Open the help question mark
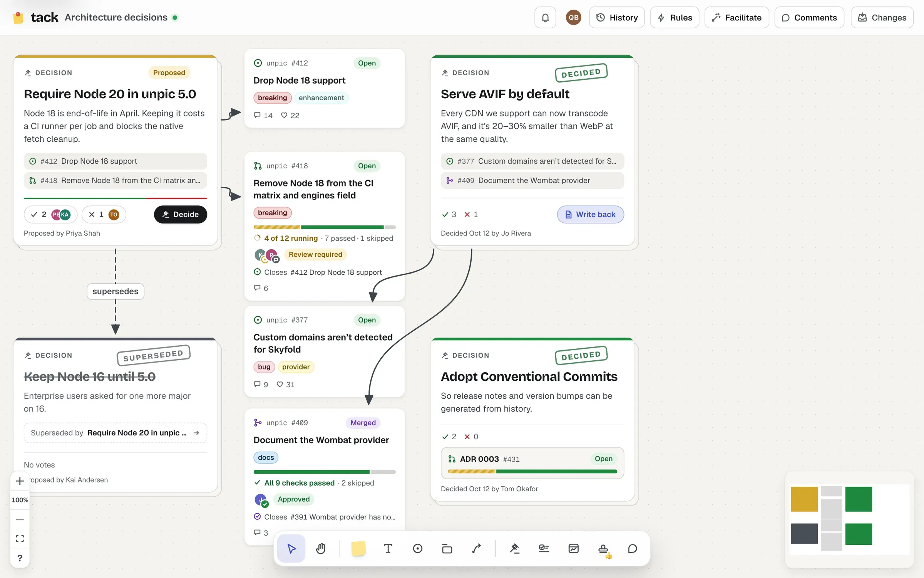 pos(20,558)
